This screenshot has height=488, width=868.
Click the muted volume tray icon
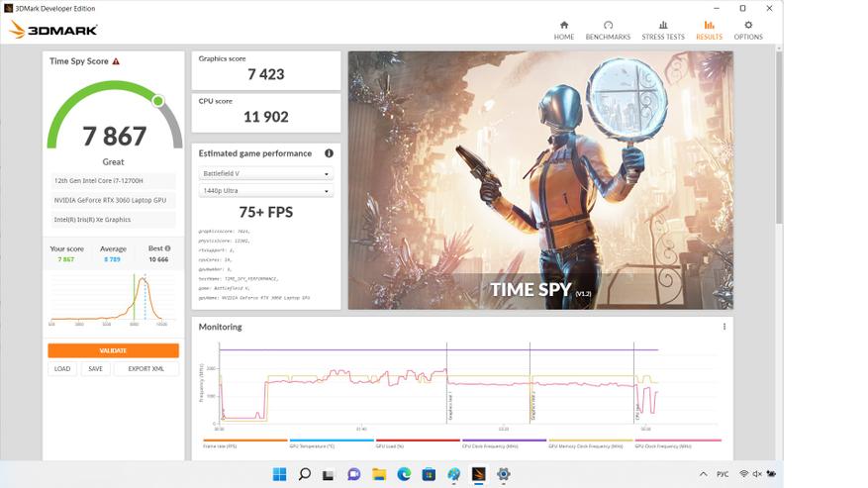pos(757,474)
